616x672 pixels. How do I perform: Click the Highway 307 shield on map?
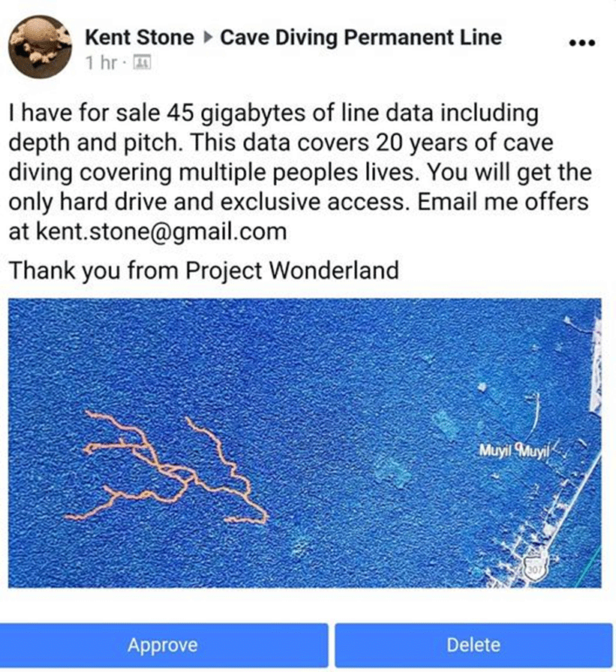(534, 568)
